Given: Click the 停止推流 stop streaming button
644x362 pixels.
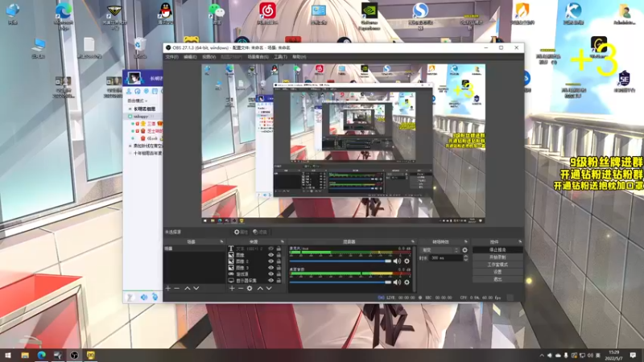Looking at the screenshot, I should coord(497,249).
